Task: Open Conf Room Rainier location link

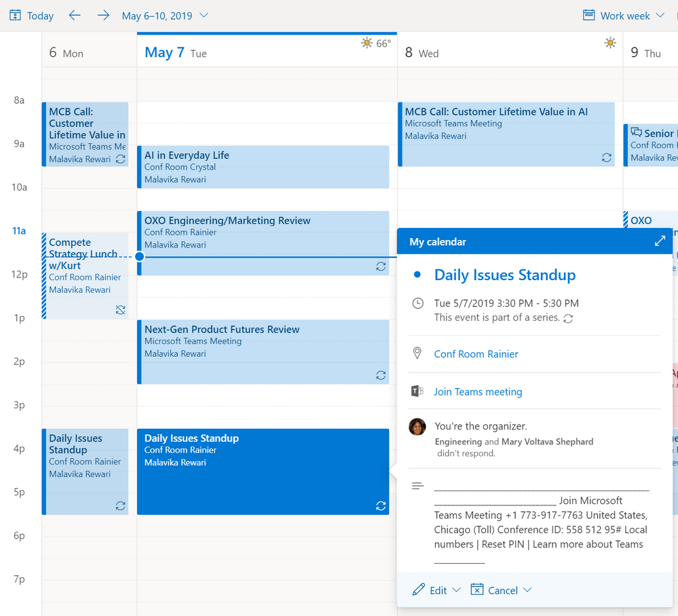Action: (476, 354)
